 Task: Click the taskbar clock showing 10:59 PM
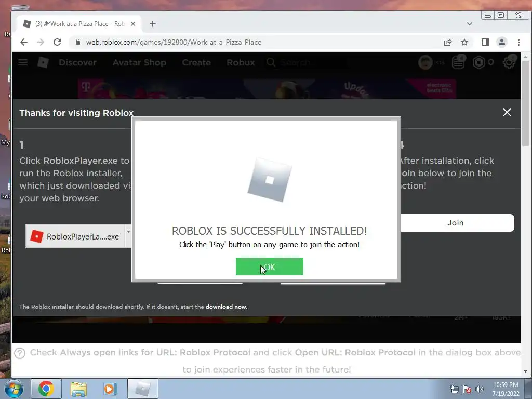pyautogui.click(x=506, y=389)
